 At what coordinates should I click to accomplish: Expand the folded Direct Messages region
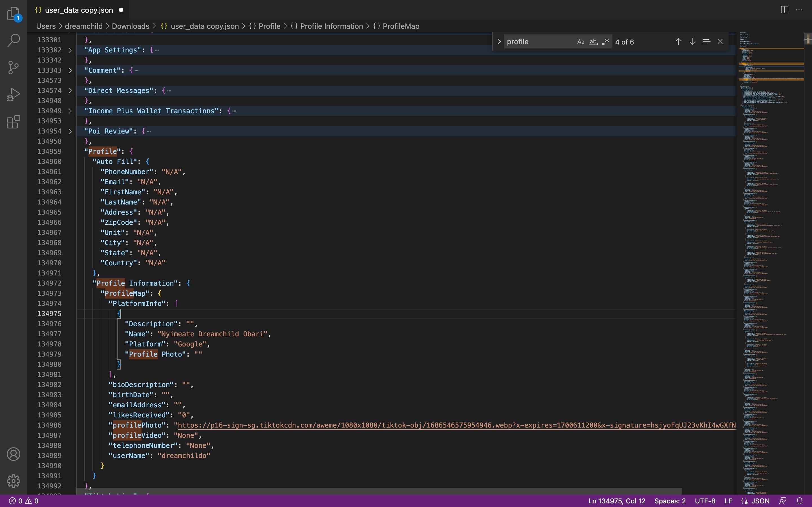(x=70, y=90)
